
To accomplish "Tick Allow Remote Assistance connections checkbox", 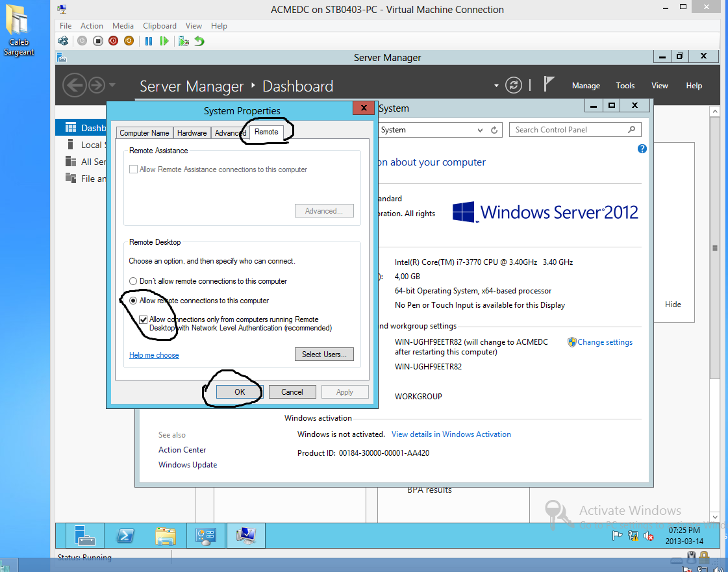I will pos(133,169).
